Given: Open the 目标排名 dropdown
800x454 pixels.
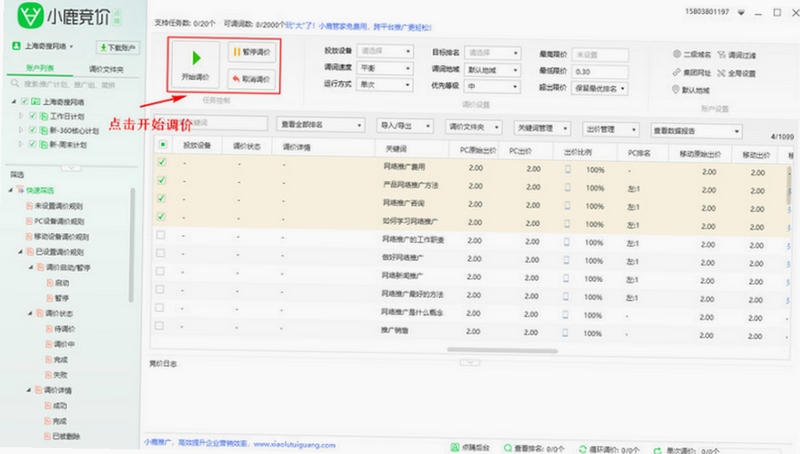Looking at the screenshot, I should click(x=492, y=53).
